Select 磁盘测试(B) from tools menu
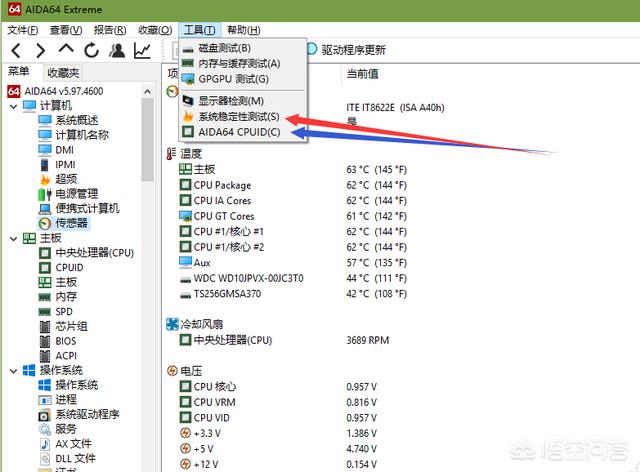The image size is (640, 472). [242, 48]
